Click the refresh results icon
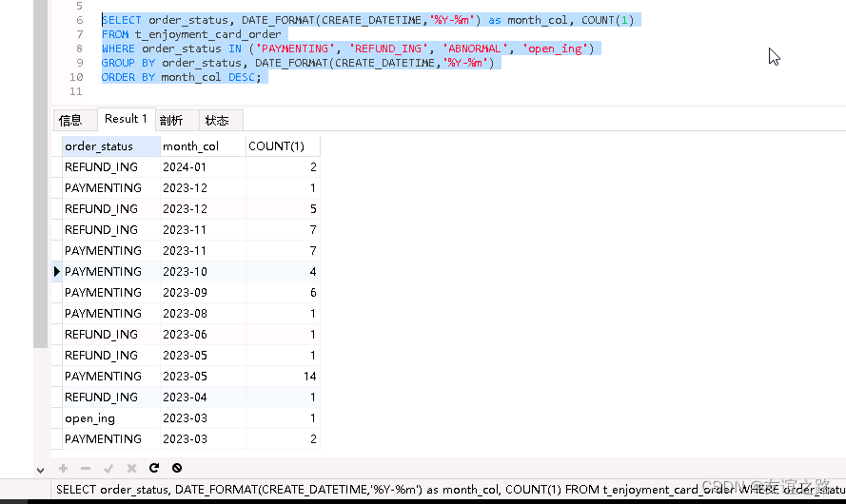Viewport: 846px width, 504px height. click(154, 468)
